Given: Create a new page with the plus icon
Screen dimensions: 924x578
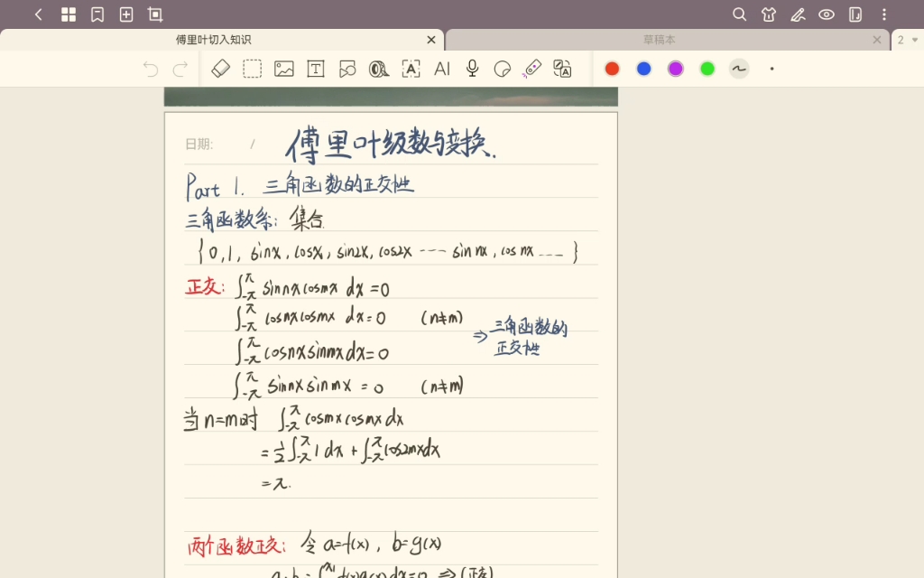Looking at the screenshot, I should pyautogui.click(x=126, y=14).
